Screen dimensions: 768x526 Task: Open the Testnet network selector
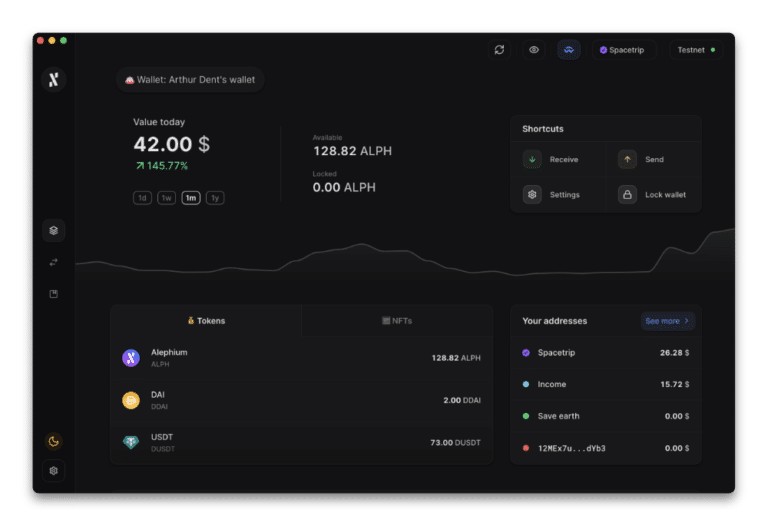pos(696,50)
